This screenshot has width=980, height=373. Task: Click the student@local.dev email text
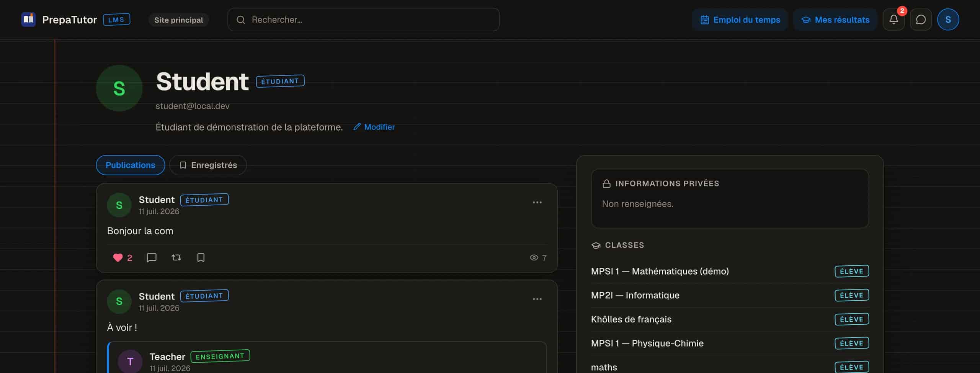pos(193,106)
